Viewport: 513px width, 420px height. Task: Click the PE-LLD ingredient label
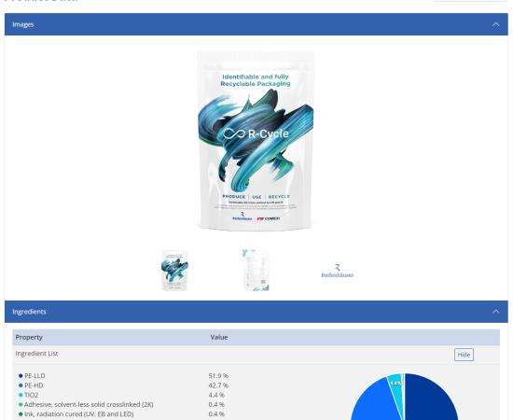(35, 376)
